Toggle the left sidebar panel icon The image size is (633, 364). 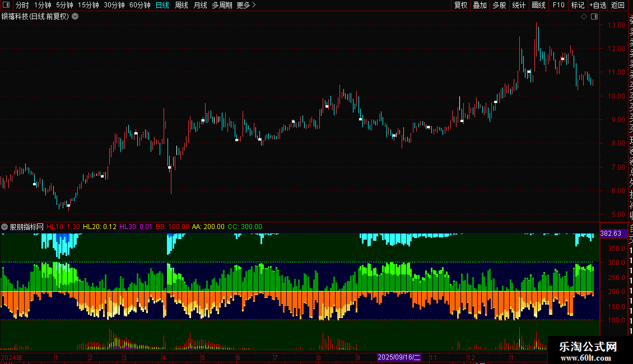click(6, 5)
